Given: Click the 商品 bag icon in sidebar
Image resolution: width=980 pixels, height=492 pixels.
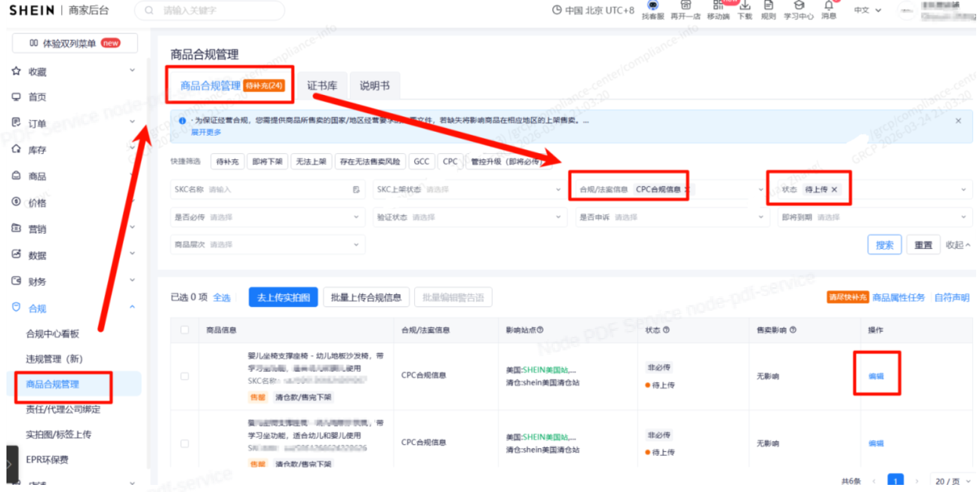Looking at the screenshot, I should pos(17,176).
